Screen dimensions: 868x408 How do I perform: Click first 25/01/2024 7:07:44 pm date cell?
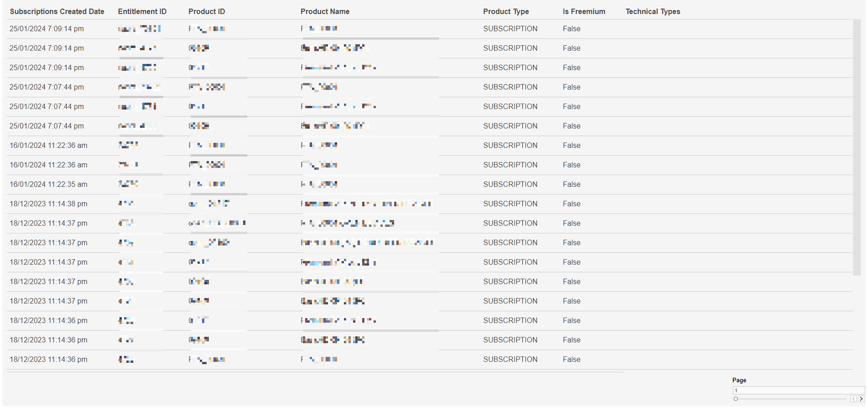[x=47, y=87]
